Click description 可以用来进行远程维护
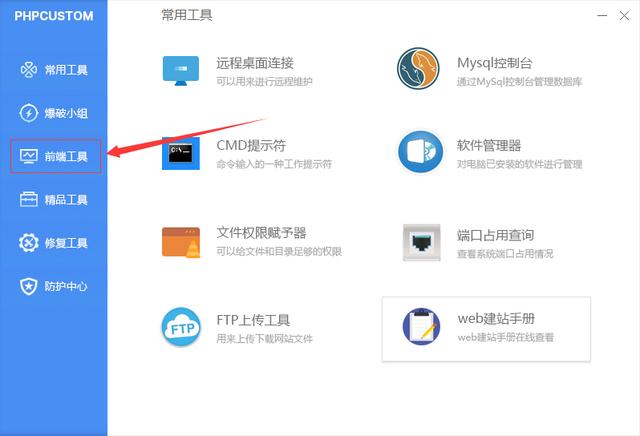Viewport: 640px width, 436px height. pyautogui.click(x=264, y=82)
